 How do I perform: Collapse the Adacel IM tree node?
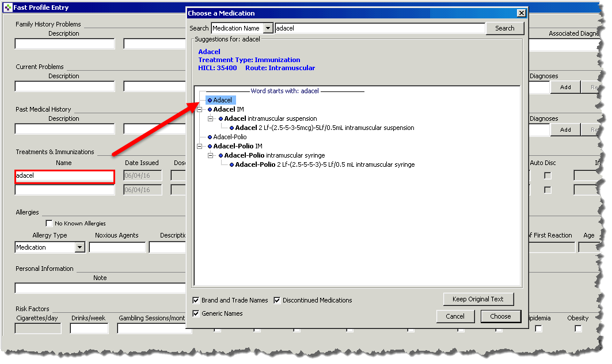pyautogui.click(x=199, y=109)
